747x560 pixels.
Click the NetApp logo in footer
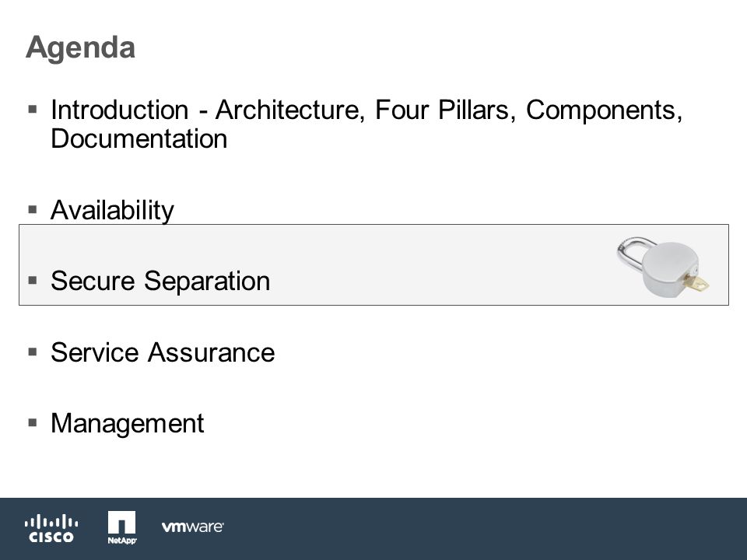pyautogui.click(x=122, y=527)
